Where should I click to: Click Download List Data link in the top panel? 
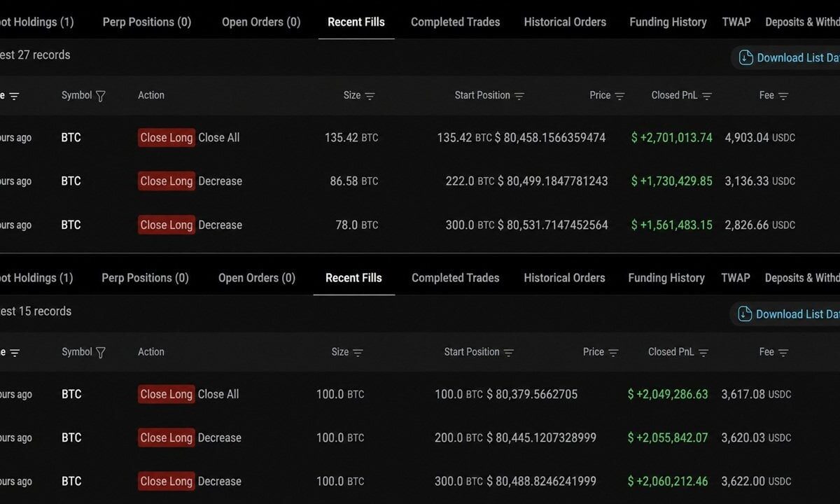tap(798, 58)
